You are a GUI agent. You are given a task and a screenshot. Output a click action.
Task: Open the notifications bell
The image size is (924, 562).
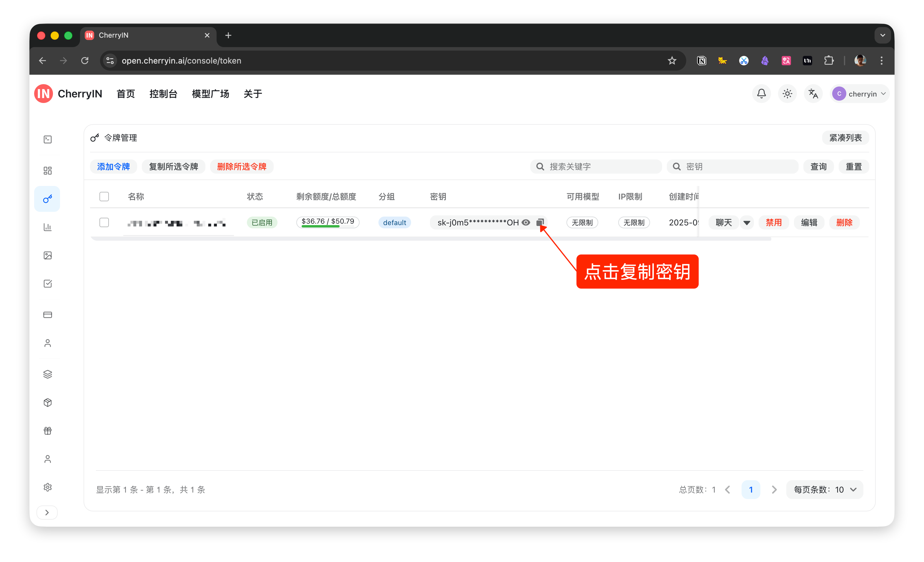click(761, 94)
